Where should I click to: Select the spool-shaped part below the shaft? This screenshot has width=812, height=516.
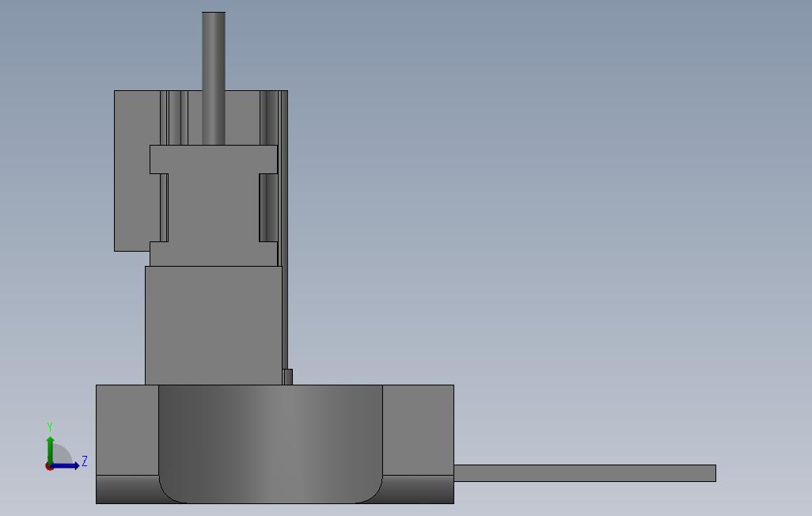click(214, 205)
